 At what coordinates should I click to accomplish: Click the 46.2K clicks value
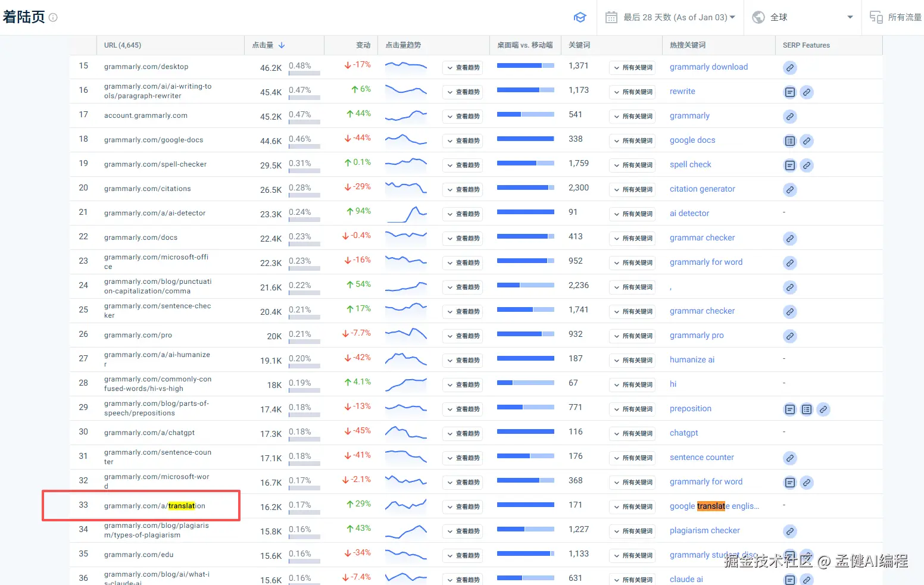(271, 68)
